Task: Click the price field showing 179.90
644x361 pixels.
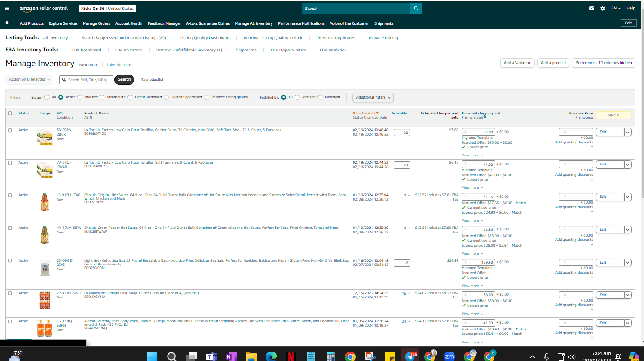Action: (x=478, y=262)
